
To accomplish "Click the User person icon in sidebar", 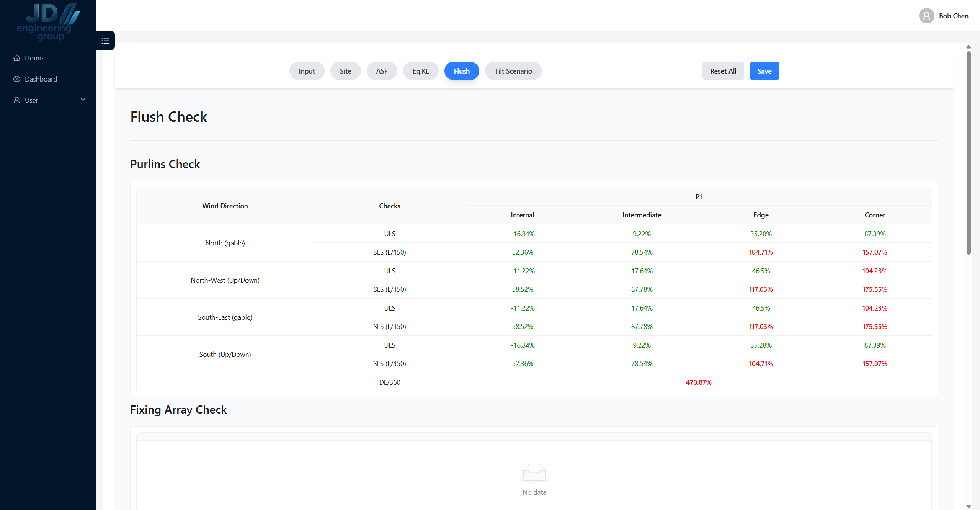I will click(17, 100).
